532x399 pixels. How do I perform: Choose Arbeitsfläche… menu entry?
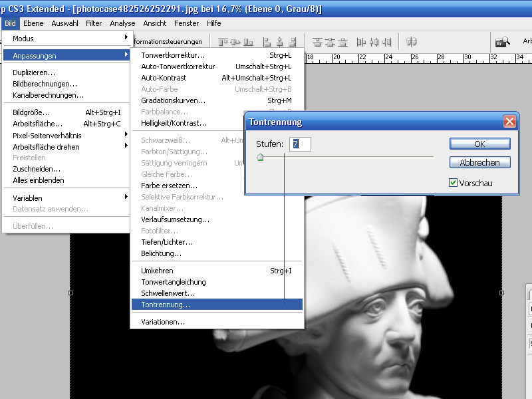coord(66,124)
